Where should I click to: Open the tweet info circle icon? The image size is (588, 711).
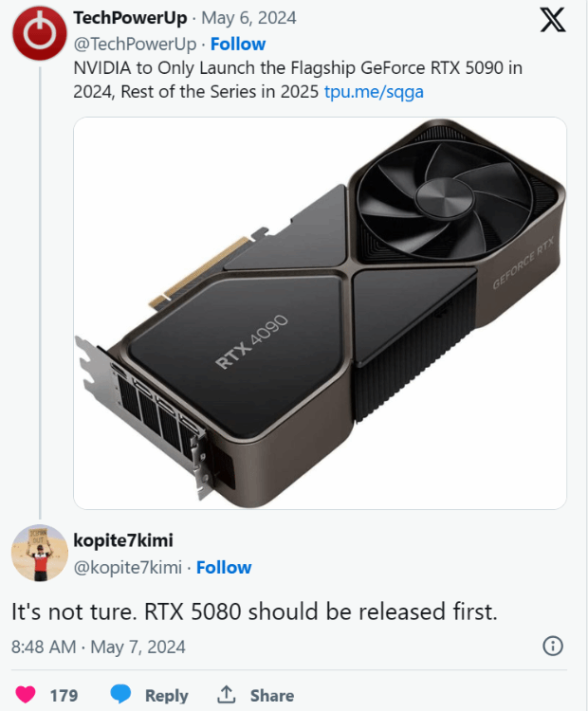point(552,647)
